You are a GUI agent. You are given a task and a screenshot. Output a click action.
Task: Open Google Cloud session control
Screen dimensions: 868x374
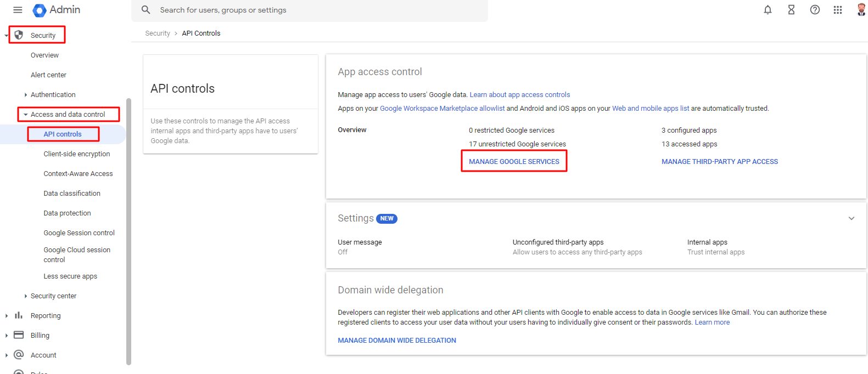77,255
